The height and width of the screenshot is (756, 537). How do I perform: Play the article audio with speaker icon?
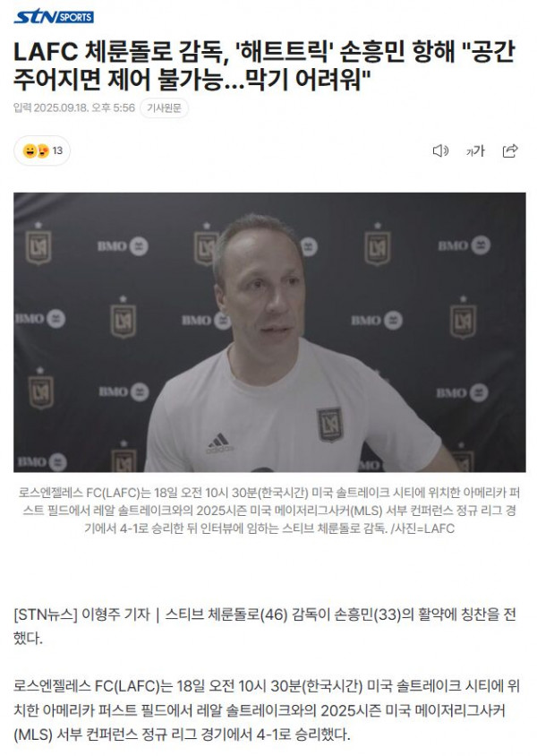[440, 150]
